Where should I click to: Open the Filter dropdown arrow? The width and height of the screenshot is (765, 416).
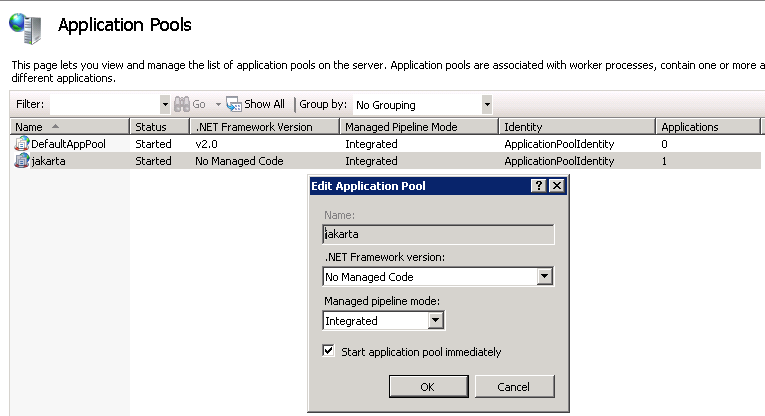pyautogui.click(x=165, y=104)
